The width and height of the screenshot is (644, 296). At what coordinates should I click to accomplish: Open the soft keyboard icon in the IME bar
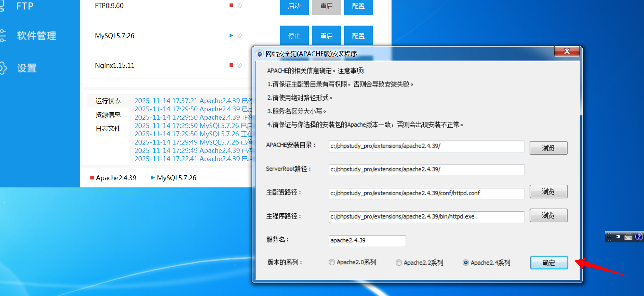(628, 237)
